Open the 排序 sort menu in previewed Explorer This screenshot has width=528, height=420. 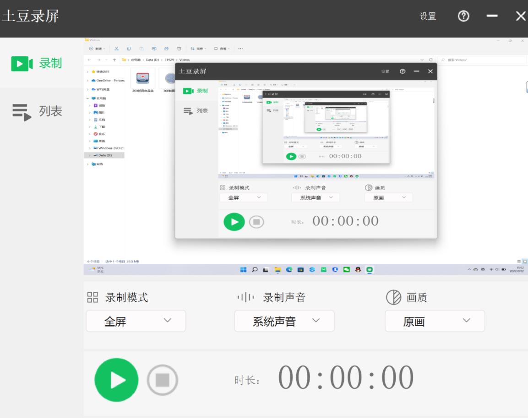point(198,49)
